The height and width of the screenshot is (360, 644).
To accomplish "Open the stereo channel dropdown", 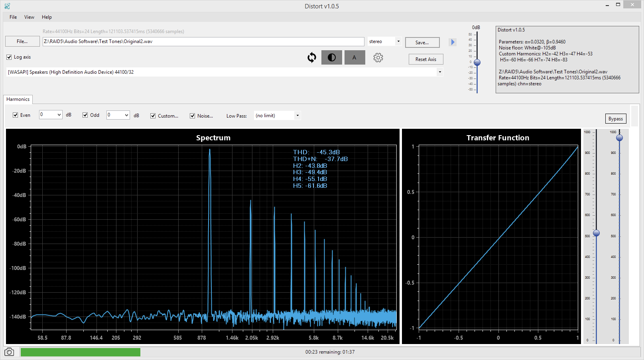I will (x=384, y=41).
